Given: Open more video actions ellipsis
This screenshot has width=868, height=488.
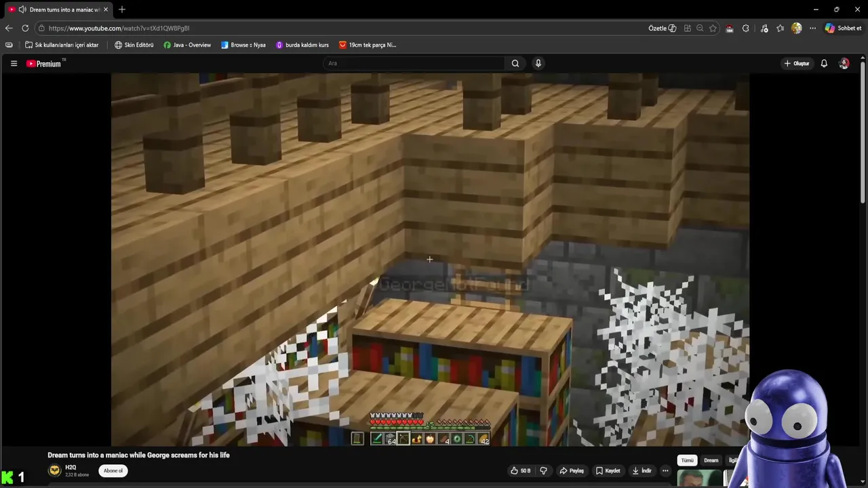Looking at the screenshot, I should pos(665,470).
